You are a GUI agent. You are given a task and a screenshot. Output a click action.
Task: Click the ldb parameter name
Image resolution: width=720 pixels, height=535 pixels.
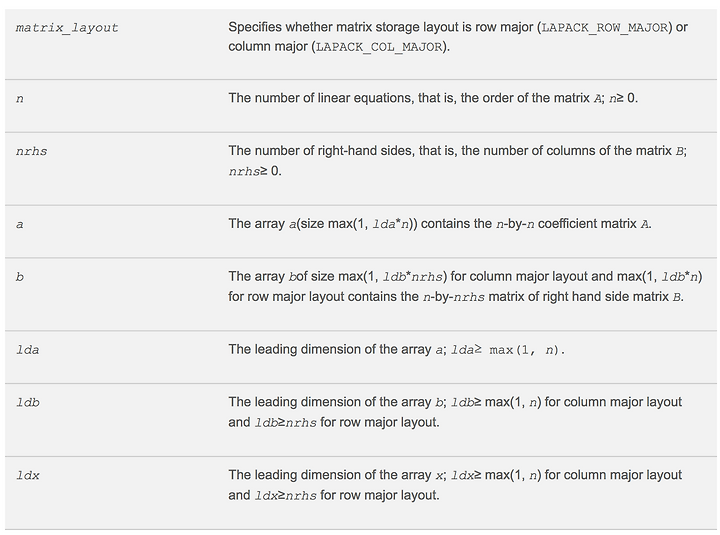coord(28,403)
